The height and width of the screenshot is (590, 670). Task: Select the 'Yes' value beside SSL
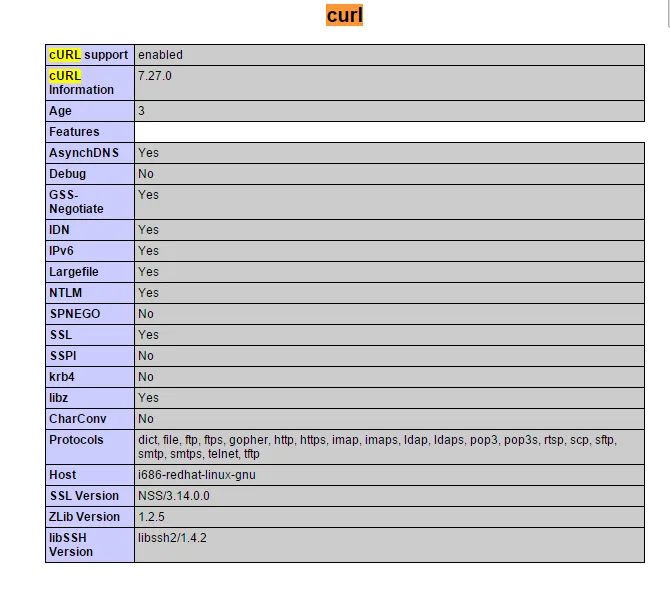(148, 335)
